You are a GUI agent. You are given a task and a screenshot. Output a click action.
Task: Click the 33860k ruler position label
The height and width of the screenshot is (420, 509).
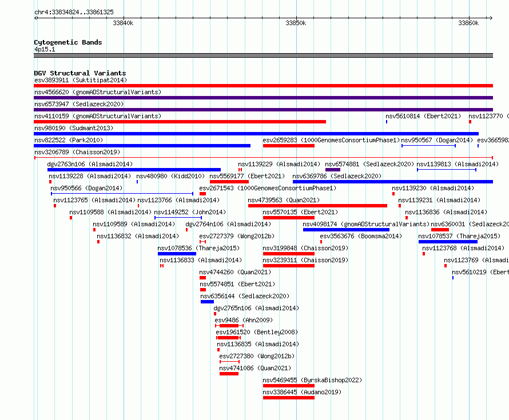tap(468, 23)
